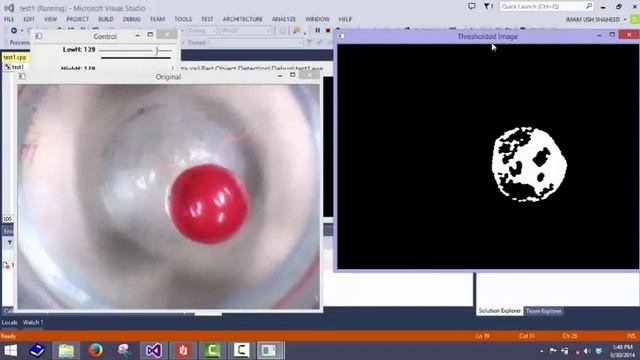Click the Control window title bar

pos(105,36)
